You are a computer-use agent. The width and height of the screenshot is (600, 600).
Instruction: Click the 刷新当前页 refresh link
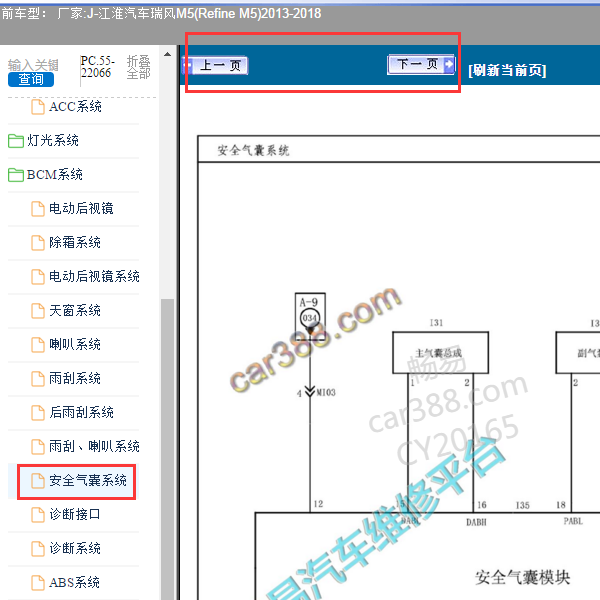507,70
